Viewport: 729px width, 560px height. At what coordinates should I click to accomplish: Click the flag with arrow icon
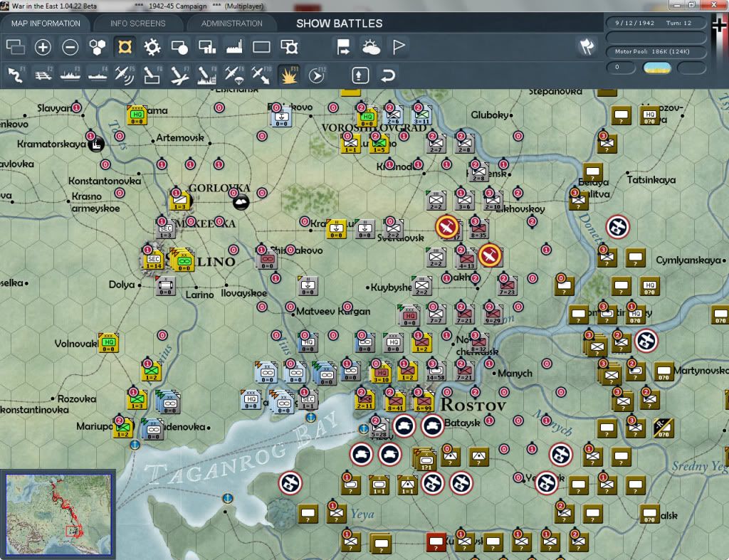(344, 47)
